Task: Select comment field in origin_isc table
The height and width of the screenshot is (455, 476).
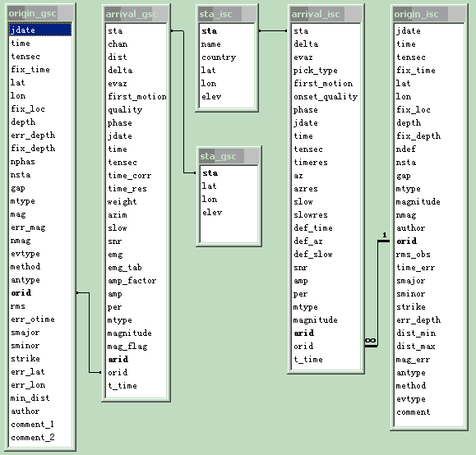Action: click(414, 412)
